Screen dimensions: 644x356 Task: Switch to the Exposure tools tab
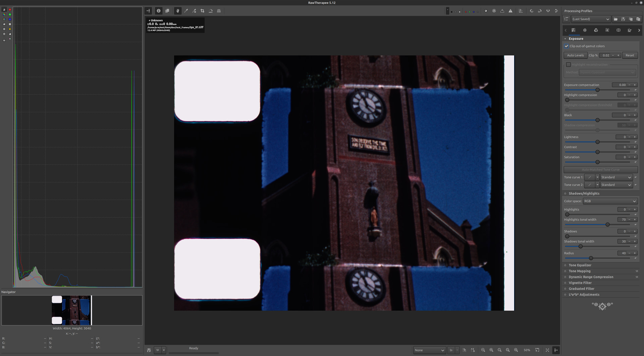(574, 30)
